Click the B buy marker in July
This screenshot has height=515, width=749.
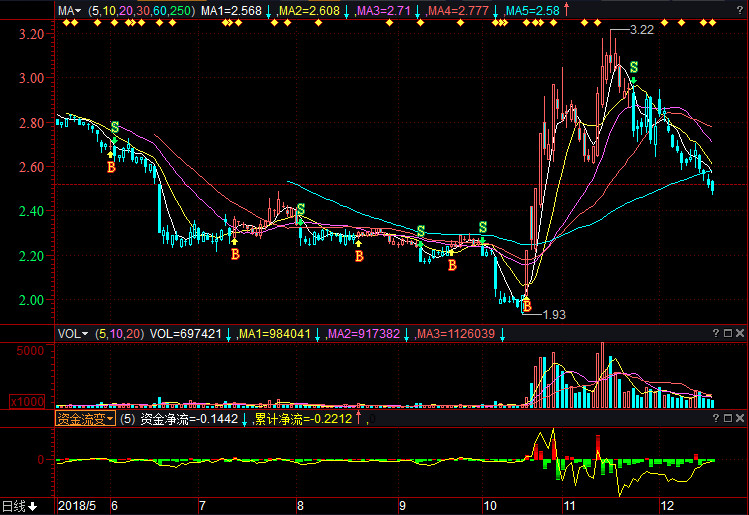235,255
